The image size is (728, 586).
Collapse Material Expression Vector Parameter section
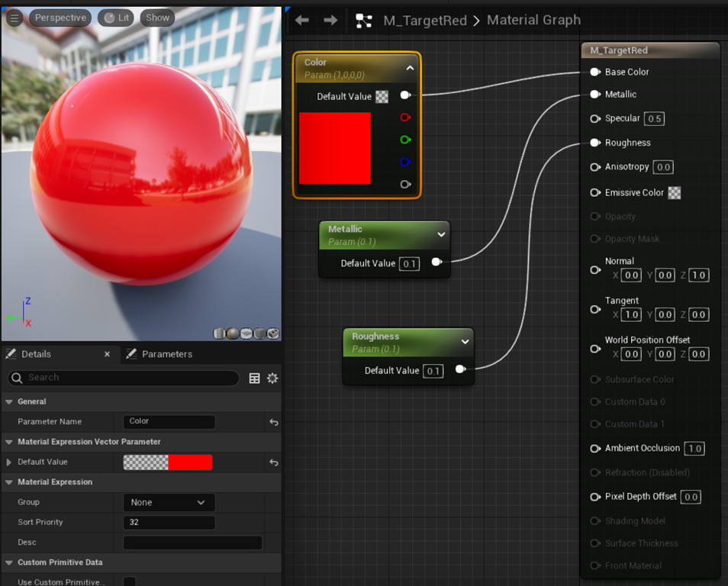(x=9, y=442)
